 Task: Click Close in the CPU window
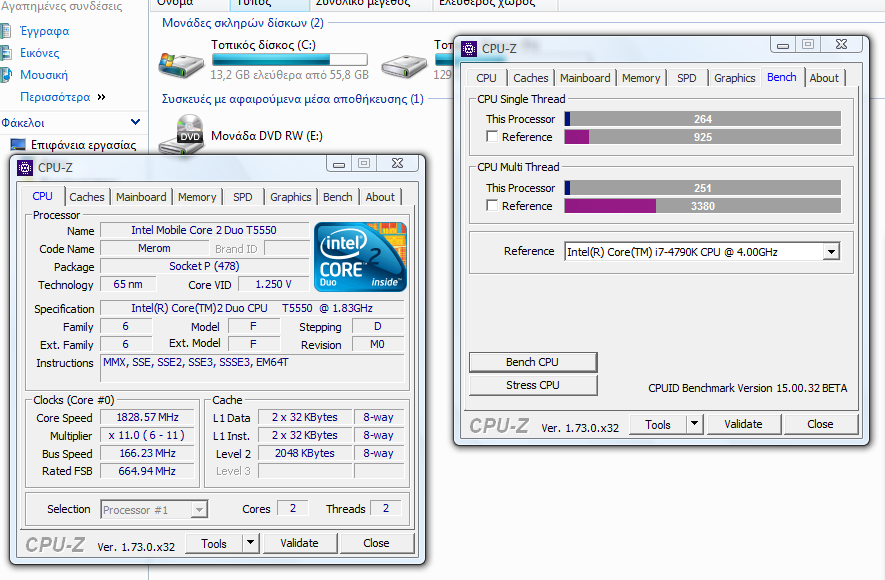point(376,543)
